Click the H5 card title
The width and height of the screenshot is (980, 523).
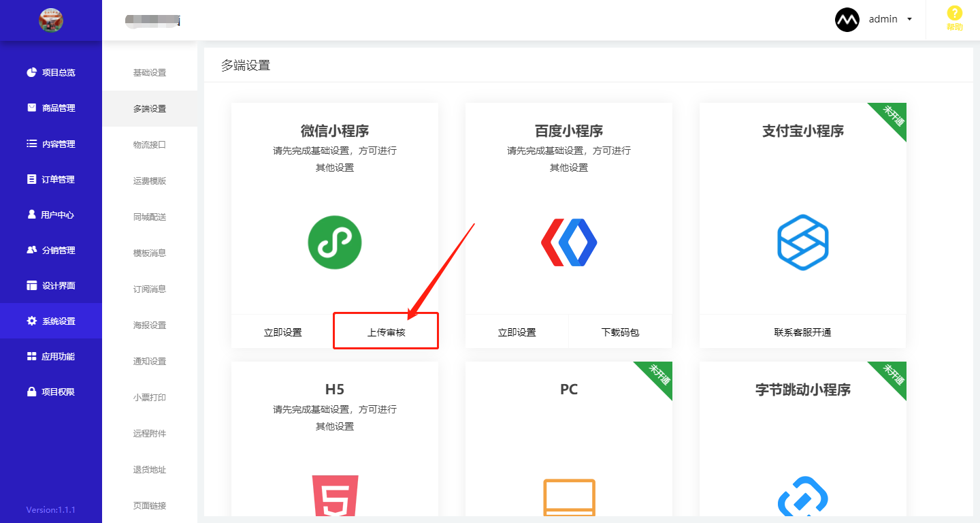335,390
